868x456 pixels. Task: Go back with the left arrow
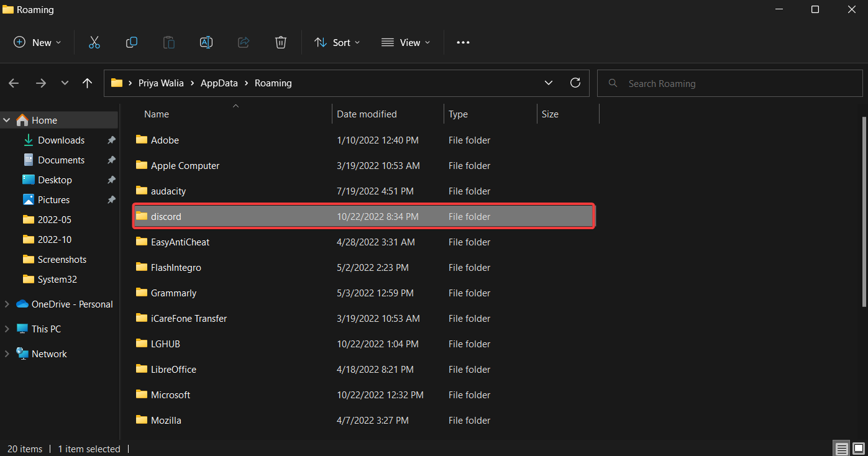[x=14, y=83]
